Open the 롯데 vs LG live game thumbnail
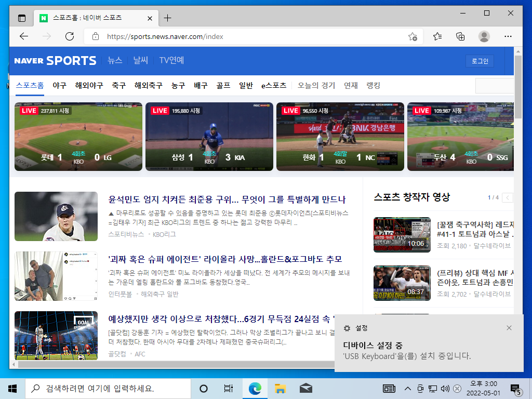Viewport: 532px width, 399px height. tap(78, 137)
